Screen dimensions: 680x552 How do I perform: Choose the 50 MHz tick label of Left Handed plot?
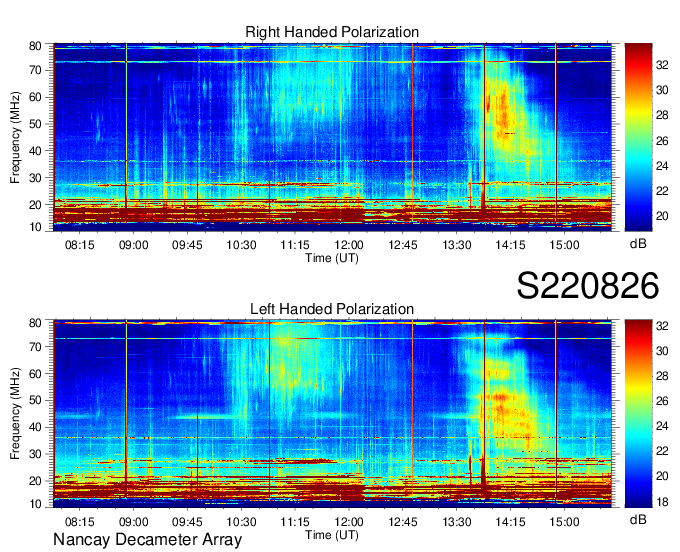click(x=35, y=400)
